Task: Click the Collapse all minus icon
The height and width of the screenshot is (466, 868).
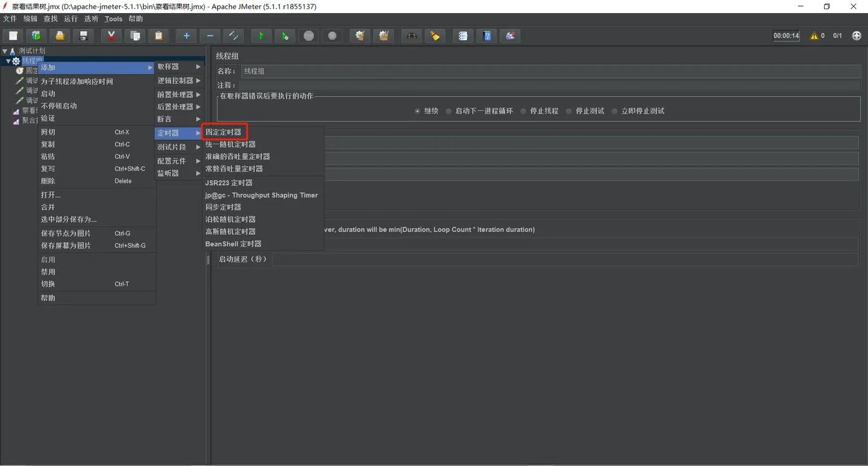Action: pos(210,36)
